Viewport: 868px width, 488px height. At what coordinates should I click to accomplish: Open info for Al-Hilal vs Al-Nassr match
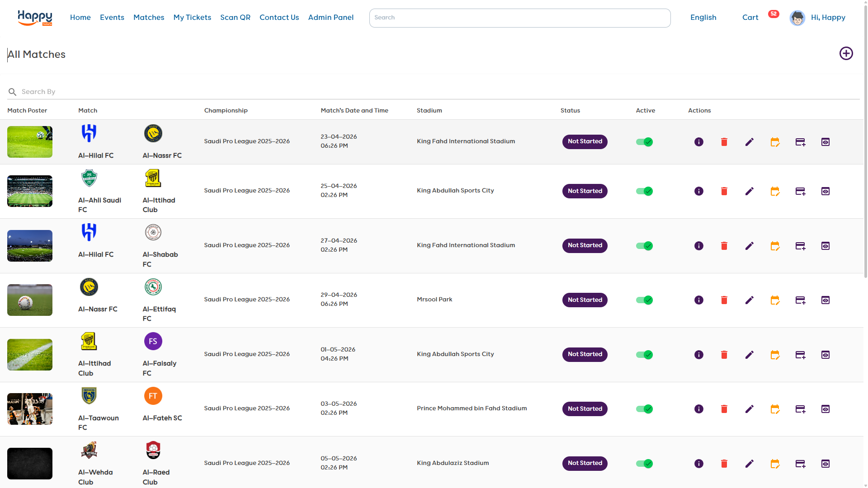coord(698,142)
